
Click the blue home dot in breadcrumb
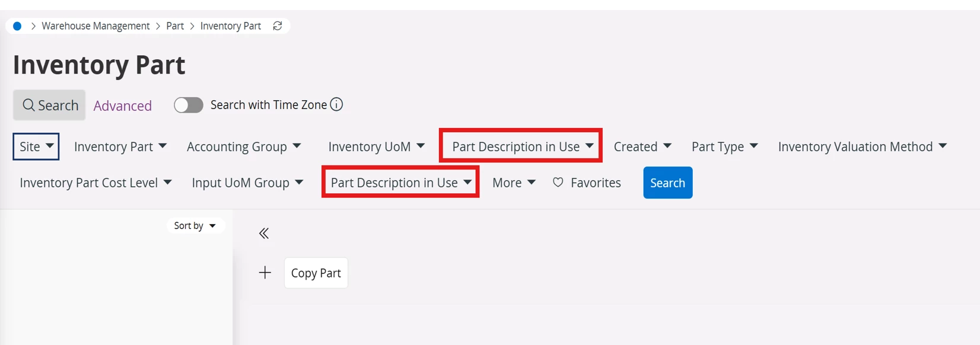[17, 26]
